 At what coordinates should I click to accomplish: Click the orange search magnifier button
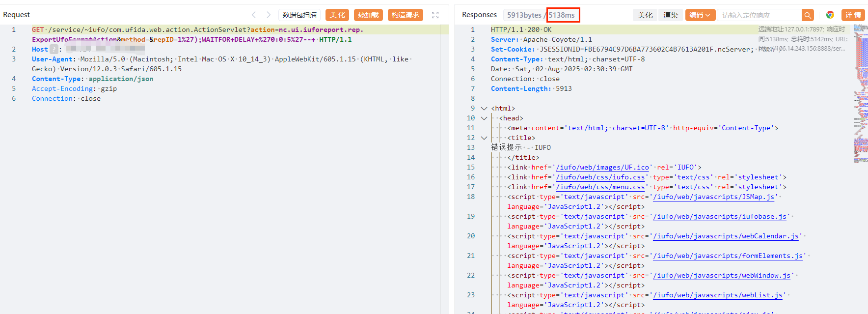pyautogui.click(x=808, y=15)
